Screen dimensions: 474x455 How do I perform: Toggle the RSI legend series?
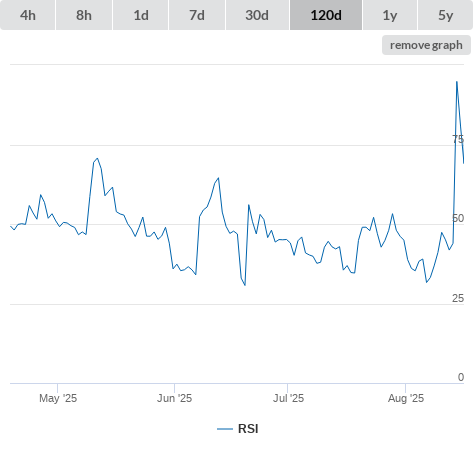click(x=248, y=429)
